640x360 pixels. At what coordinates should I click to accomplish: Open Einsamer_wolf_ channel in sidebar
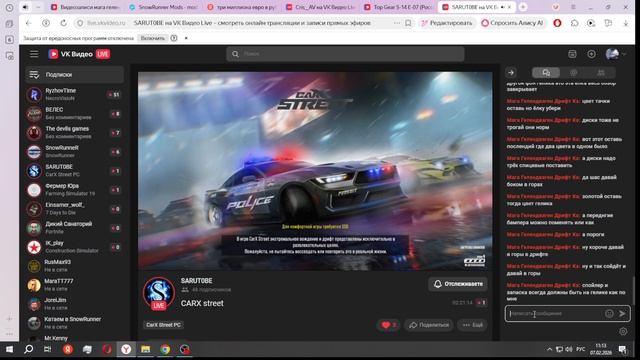[75, 209]
